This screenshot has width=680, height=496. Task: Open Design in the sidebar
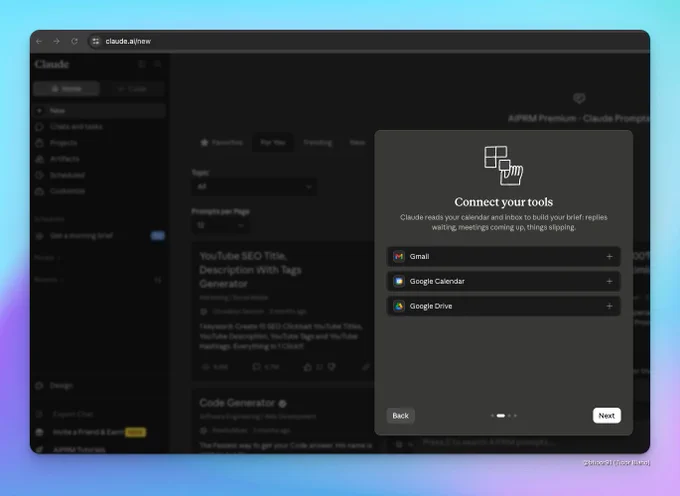click(61, 385)
